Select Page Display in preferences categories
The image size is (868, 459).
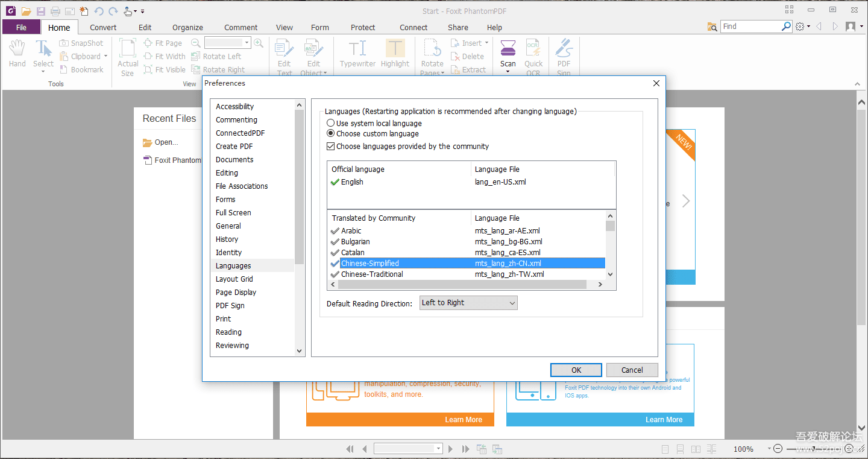pyautogui.click(x=236, y=293)
